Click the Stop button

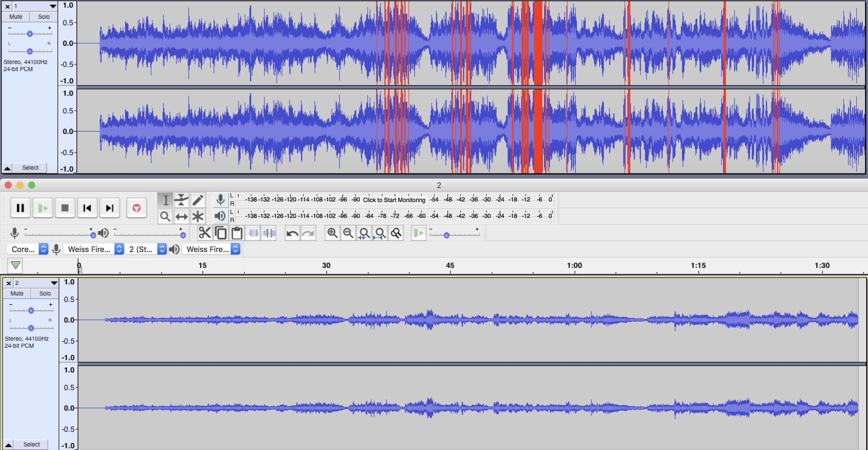65,208
